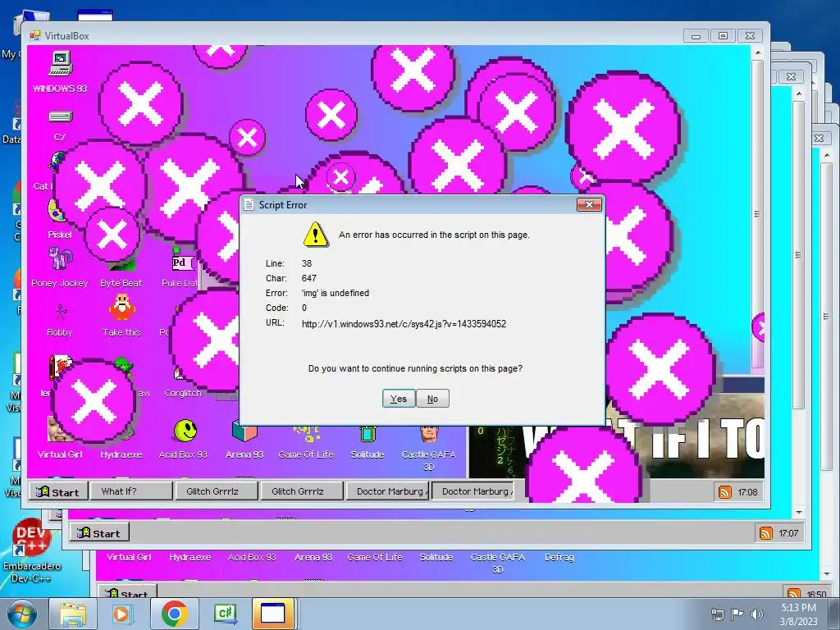Open the Action Center flag icon
The height and width of the screenshot is (630, 840).
[x=737, y=614]
